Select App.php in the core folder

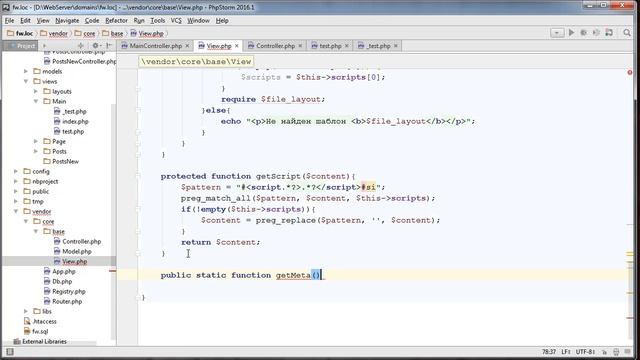coord(60,271)
